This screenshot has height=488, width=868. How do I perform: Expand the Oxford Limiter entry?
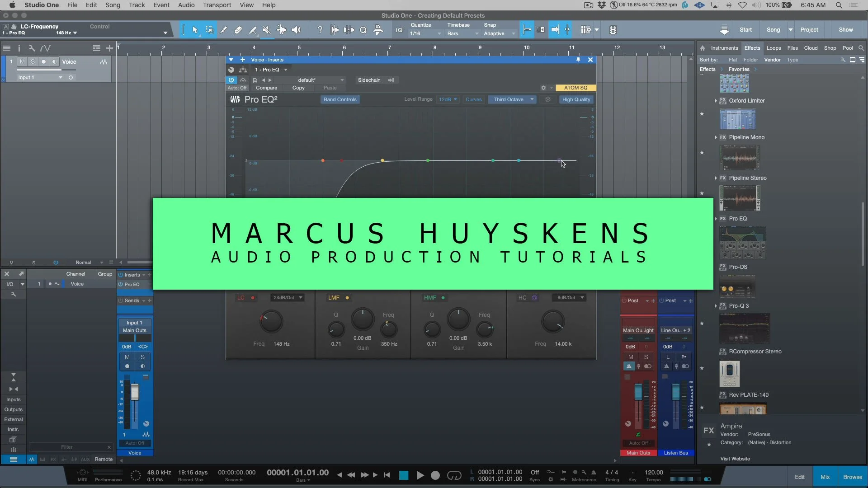(716, 101)
